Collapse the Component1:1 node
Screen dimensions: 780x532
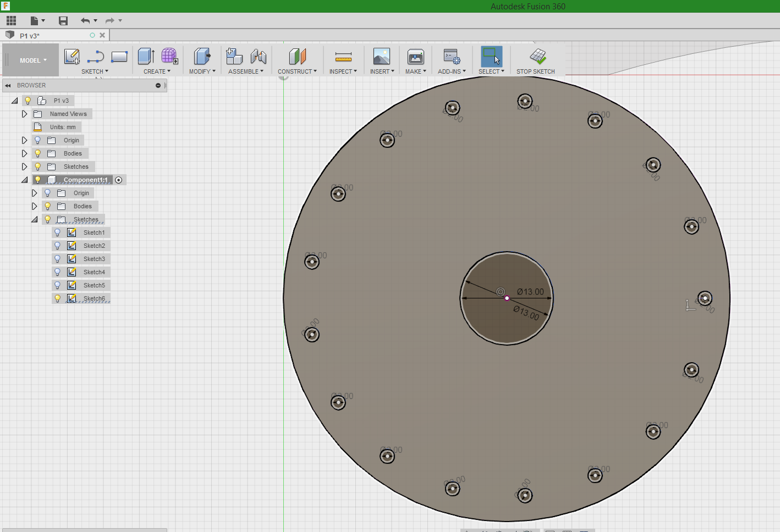(25, 180)
